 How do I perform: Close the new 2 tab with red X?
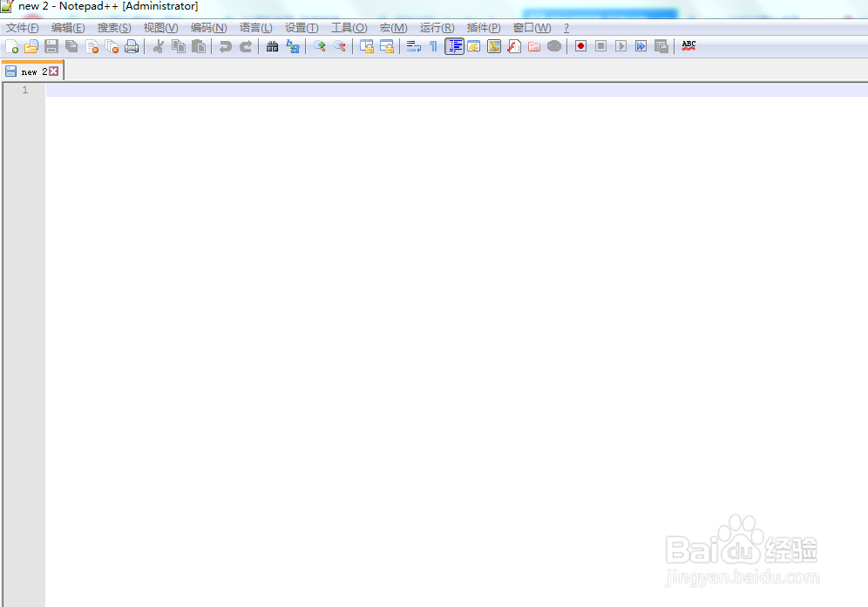(54, 71)
